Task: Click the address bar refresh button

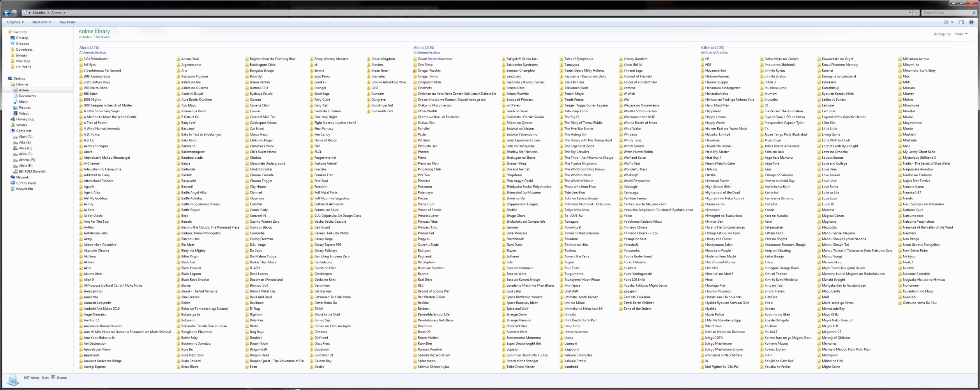Action: tap(916, 13)
